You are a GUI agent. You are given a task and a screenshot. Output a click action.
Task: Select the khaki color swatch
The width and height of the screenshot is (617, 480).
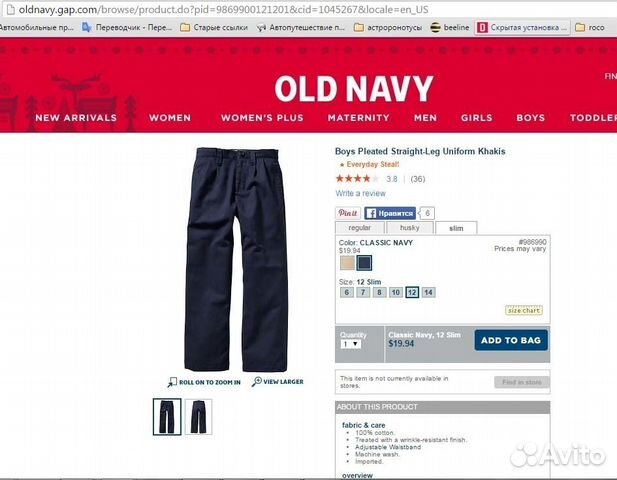347,263
